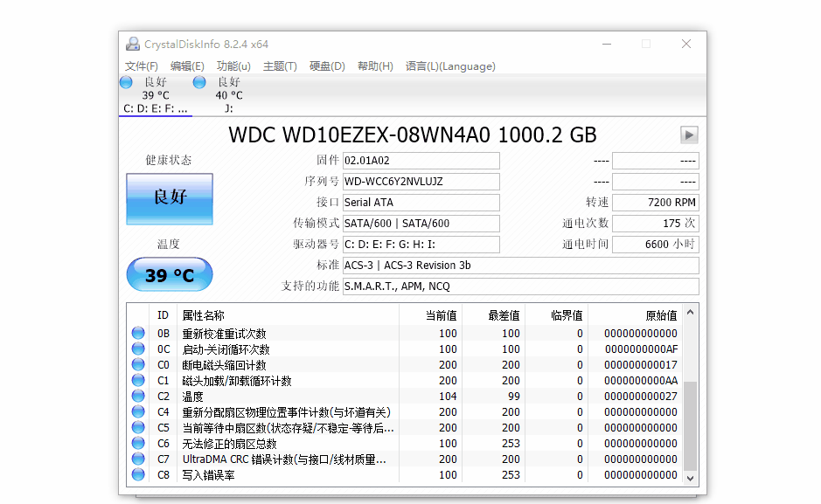Click the status orb of attribute 0C

pyautogui.click(x=138, y=349)
